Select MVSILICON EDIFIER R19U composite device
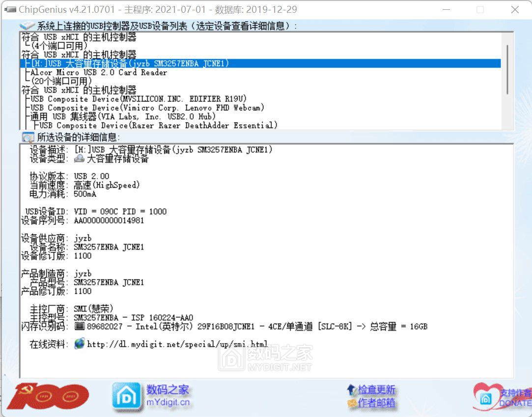Image resolution: width=532 pixels, height=417 pixels. (139, 99)
